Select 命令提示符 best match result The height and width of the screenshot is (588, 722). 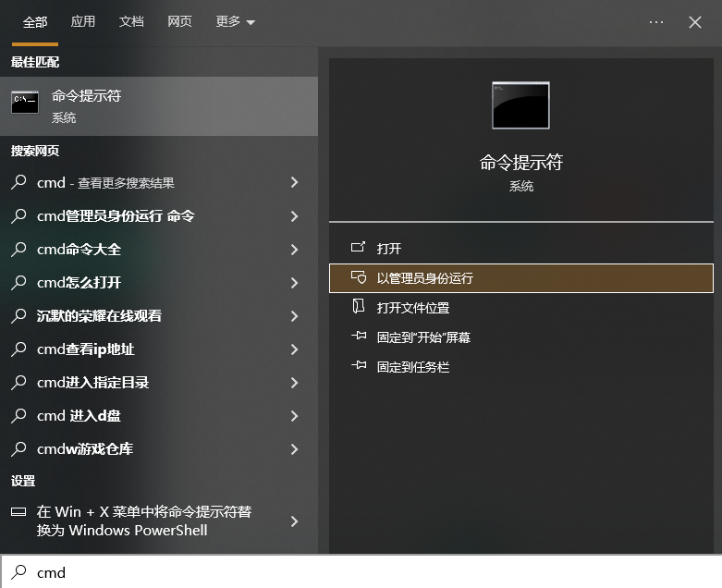[x=159, y=106]
